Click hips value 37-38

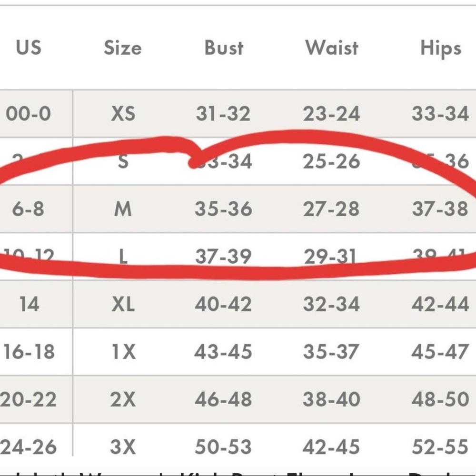(440, 209)
